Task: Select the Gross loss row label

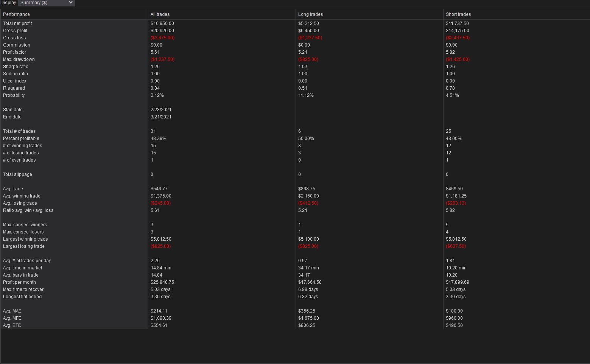Action: [14, 38]
